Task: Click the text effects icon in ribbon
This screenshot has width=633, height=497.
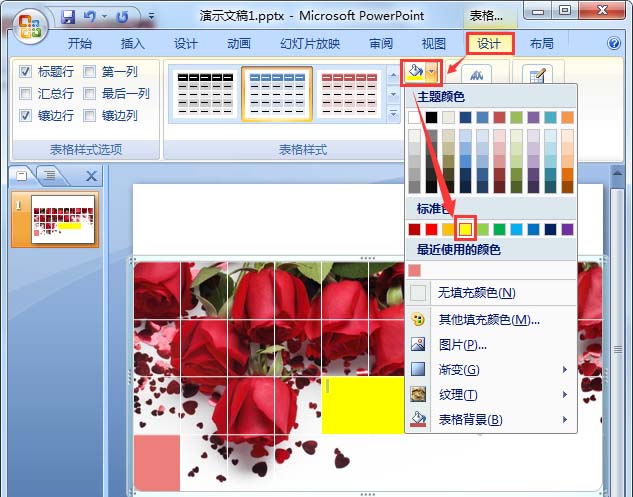Action: (476, 74)
